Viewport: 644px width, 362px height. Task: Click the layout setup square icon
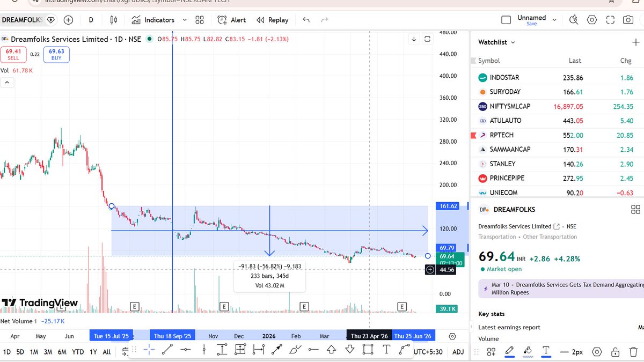tap(506, 20)
